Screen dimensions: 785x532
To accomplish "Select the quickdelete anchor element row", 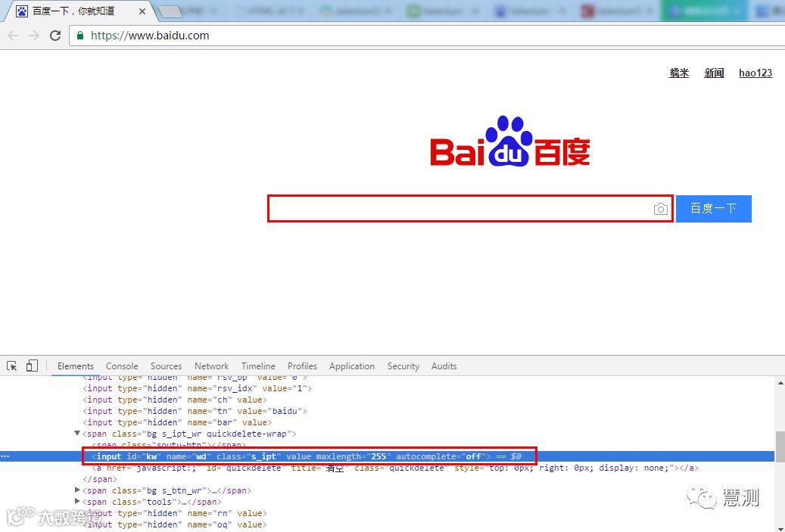I will [395, 468].
